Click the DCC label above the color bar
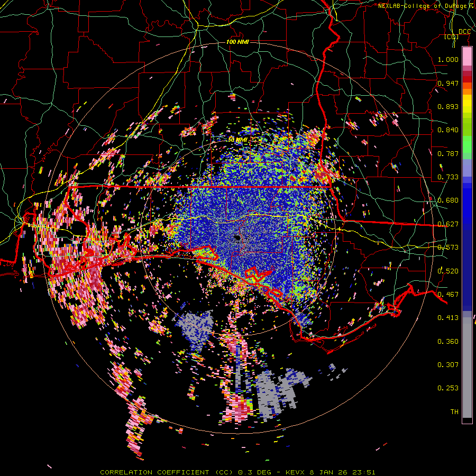The height and width of the screenshot is (476, 476). point(464,32)
